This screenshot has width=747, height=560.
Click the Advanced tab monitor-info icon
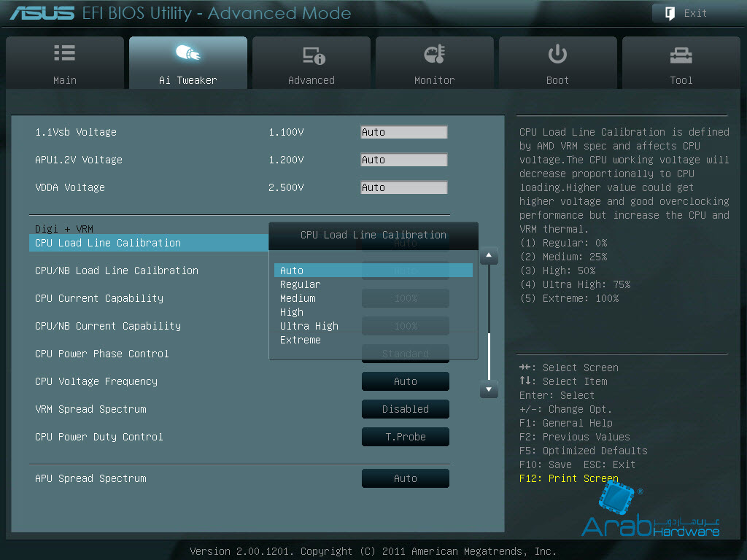[x=314, y=55]
